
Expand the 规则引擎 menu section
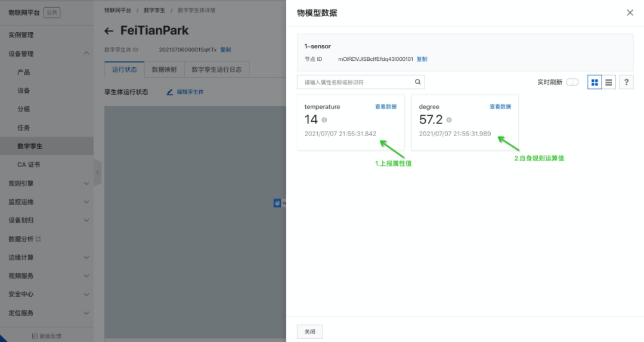86,183
